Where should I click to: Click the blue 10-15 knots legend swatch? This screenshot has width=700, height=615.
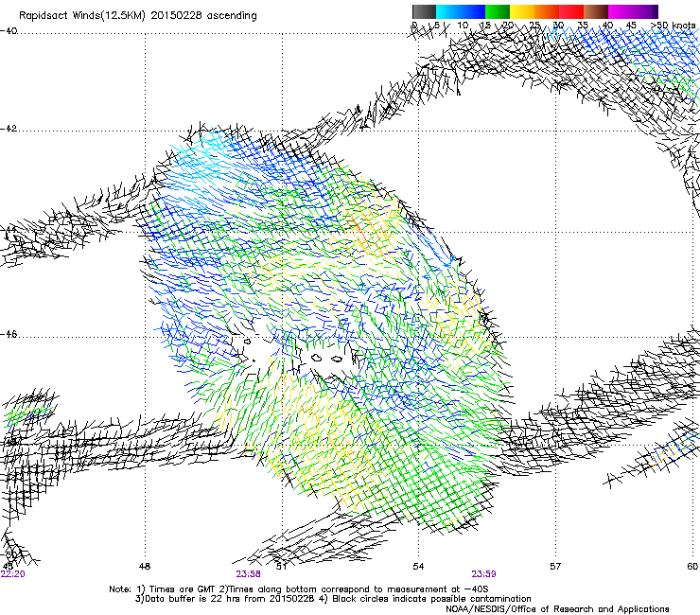pos(473,11)
